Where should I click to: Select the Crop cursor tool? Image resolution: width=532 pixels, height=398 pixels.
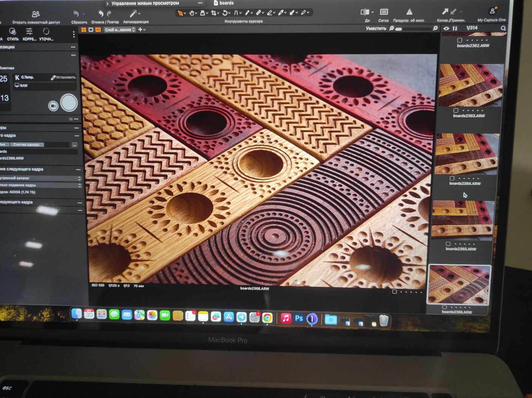[x=214, y=13]
